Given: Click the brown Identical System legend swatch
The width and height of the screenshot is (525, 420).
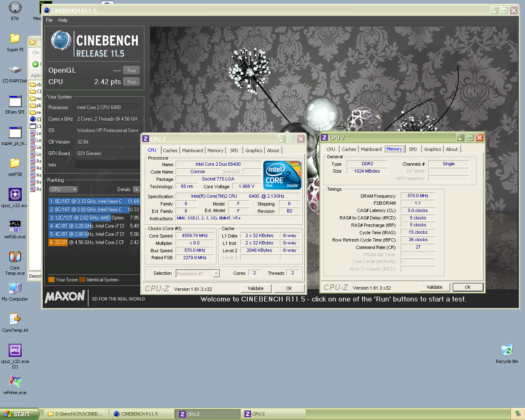Looking at the screenshot, I should 82,280.
